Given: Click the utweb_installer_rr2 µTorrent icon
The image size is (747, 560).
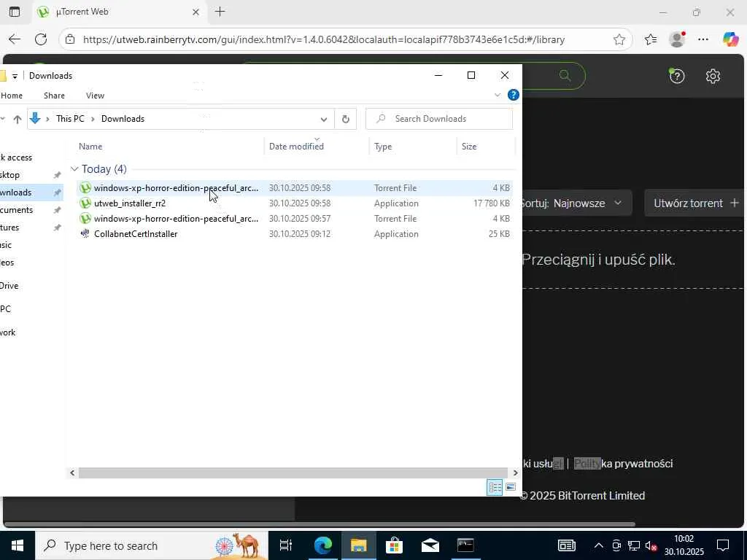Looking at the screenshot, I should click(85, 203).
